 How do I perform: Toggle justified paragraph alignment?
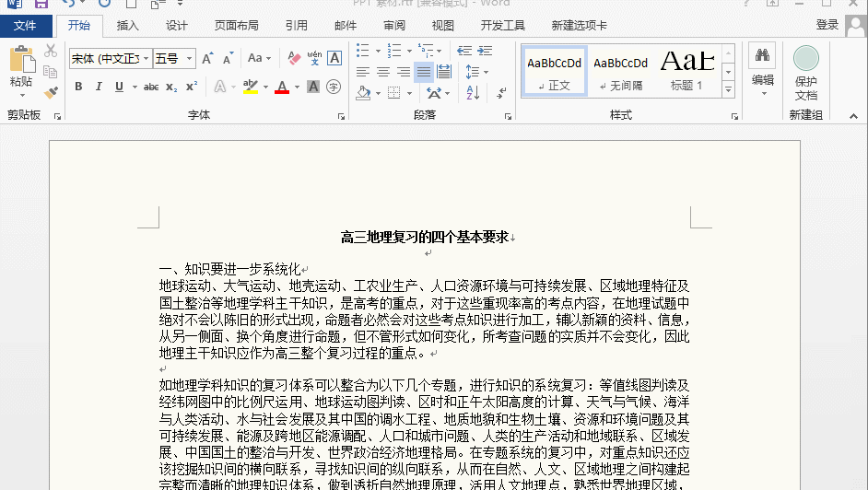pos(423,72)
